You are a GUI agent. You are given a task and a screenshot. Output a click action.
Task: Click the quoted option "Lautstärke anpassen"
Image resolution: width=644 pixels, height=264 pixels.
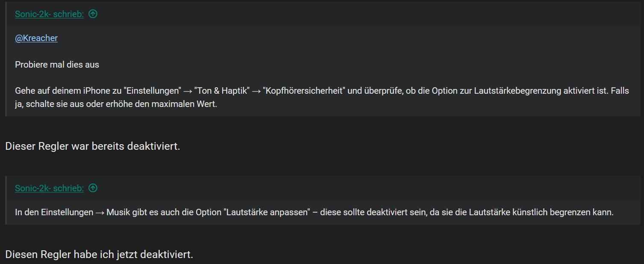coord(266,213)
